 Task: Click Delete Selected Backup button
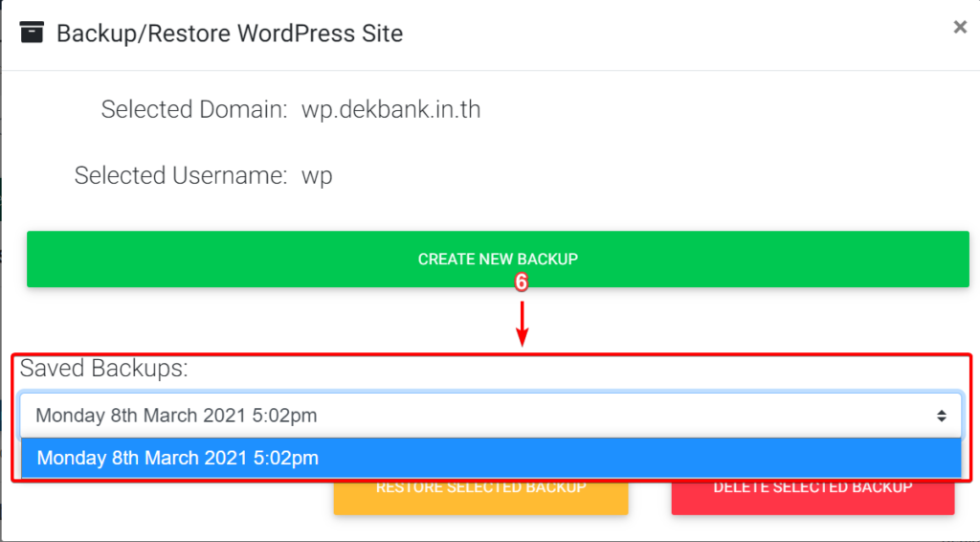click(813, 497)
